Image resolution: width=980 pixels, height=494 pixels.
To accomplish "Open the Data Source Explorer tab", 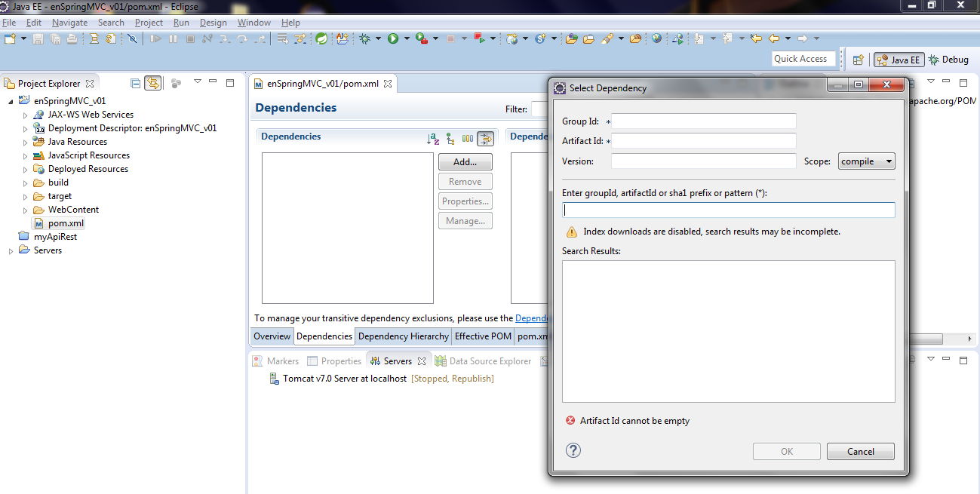I will click(x=483, y=361).
